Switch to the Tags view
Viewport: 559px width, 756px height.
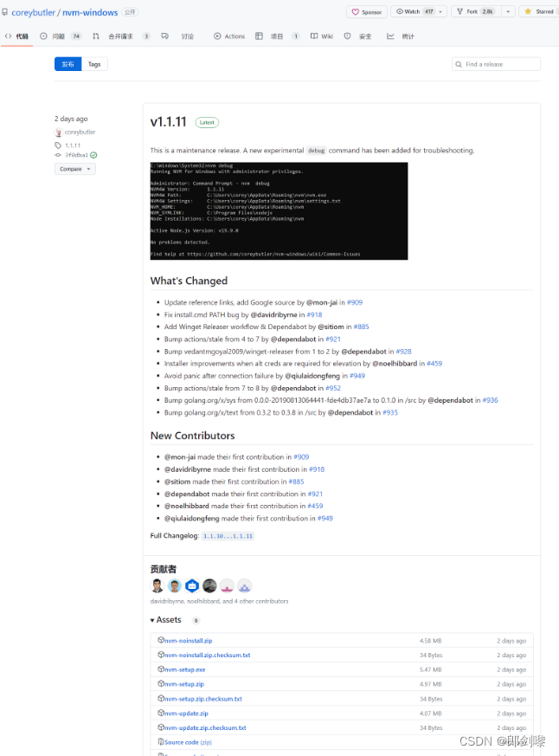click(94, 64)
